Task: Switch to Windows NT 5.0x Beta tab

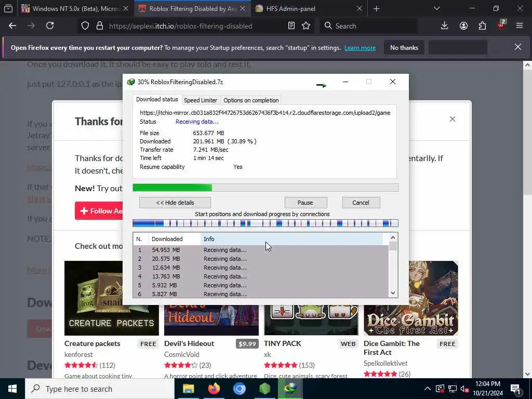Action: 75,9
